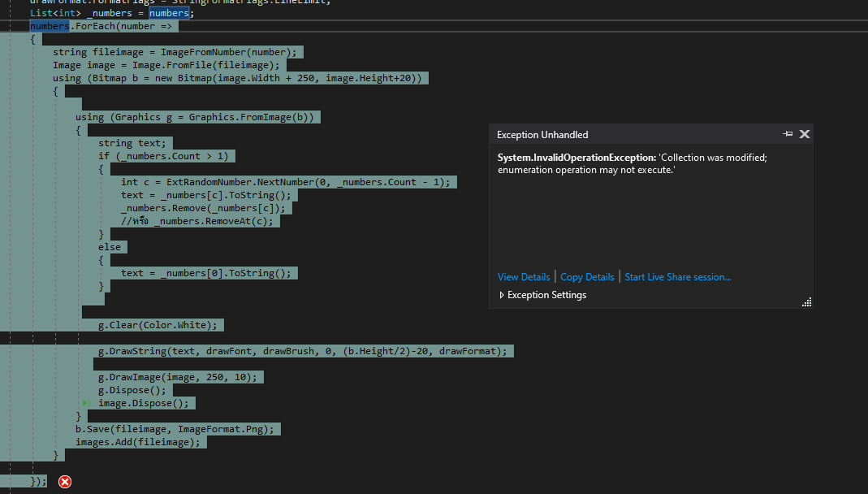
Task: Click List<int> _numbers declaration line
Action: [x=112, y=13]
